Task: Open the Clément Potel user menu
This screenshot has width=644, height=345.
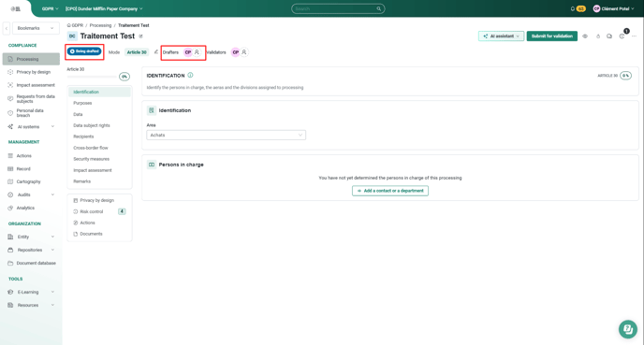Action: coord(614,8)
